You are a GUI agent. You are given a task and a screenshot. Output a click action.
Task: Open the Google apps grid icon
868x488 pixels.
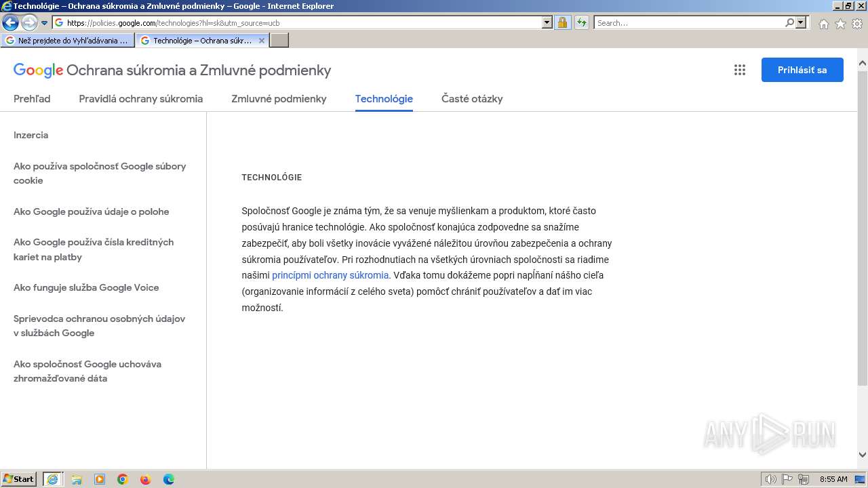pyautogui.click(x=740, y=70)
